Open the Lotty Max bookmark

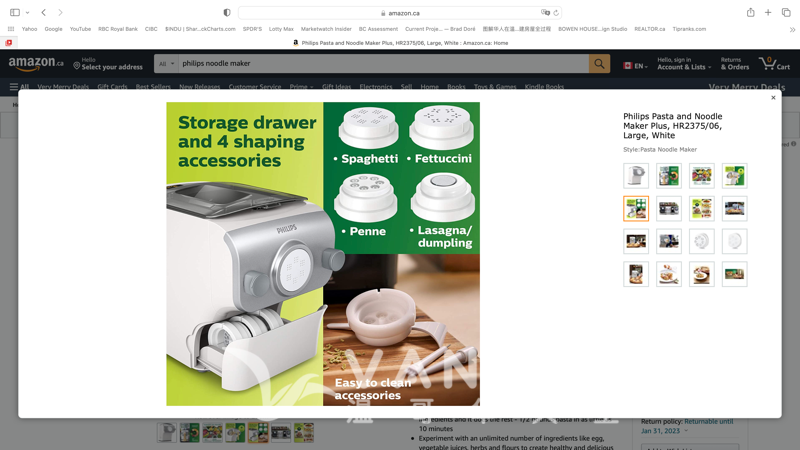(x=281, y=29)
